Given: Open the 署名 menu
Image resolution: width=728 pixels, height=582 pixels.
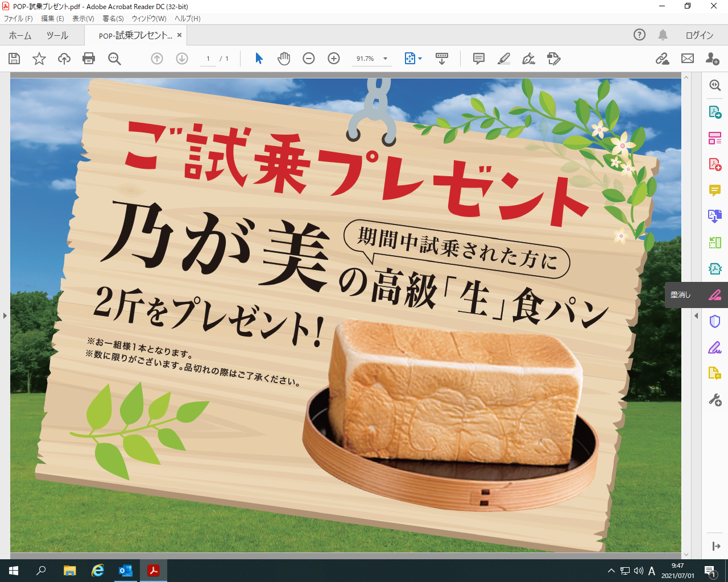Looking at the screenshot, I should coord(113,18).
